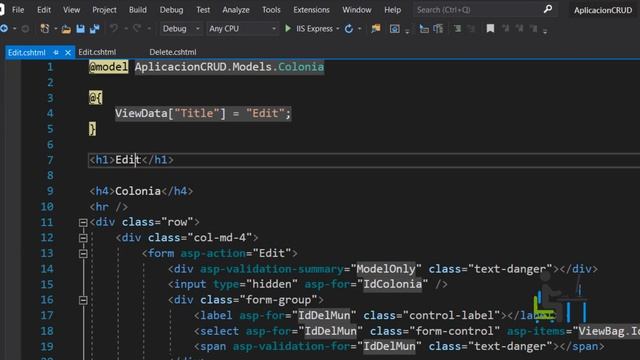This screenshot has width=640, height=360.
Task: Open dropdown arrow next to New Project
Action: click(x=56, y=29)
